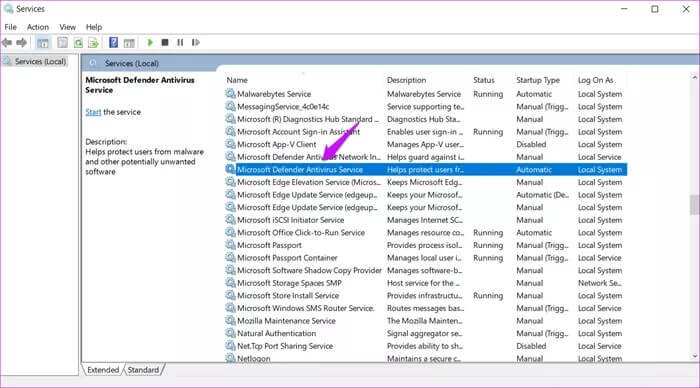
Task: Click the Services title bar app icon
Action: click(x=8, y=8)
